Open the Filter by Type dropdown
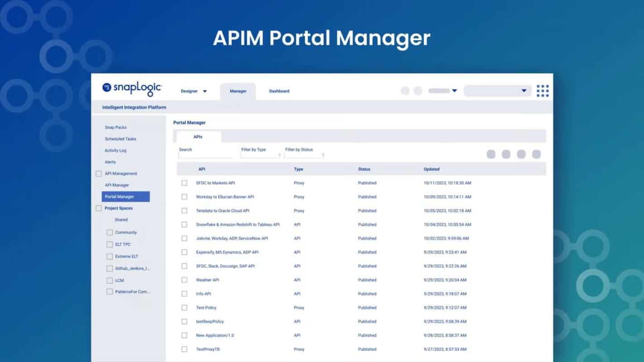This screenshot has height=362, width=644. tap(261, 155)
